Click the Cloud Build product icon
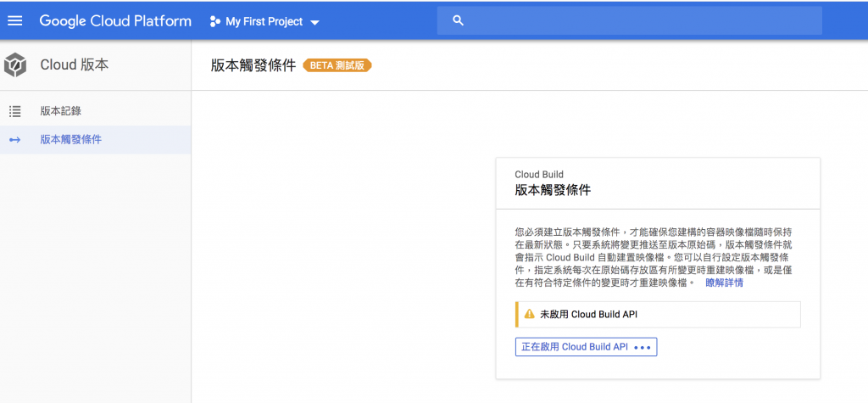868x403 pixels. (x=15, y=64)
